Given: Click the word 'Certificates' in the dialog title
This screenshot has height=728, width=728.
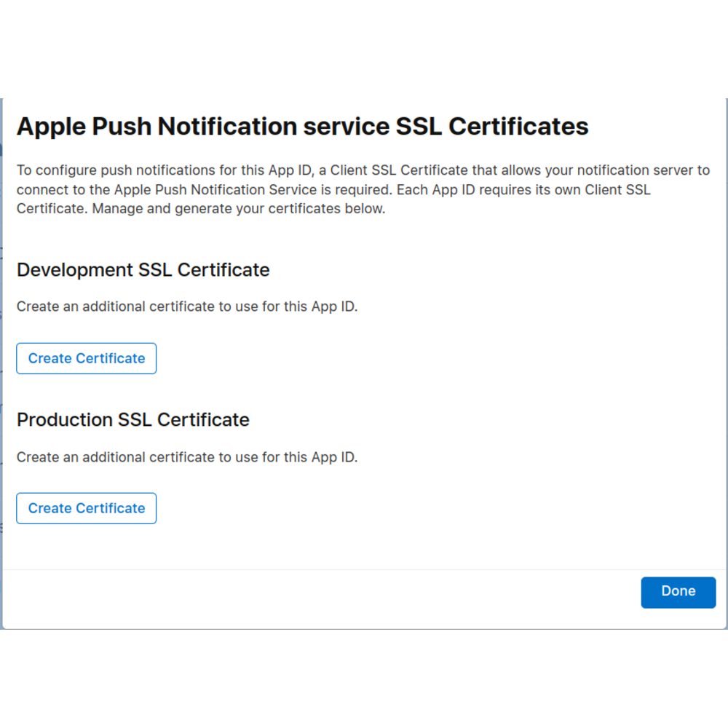Looking at the screenshot, I should 518,126.
